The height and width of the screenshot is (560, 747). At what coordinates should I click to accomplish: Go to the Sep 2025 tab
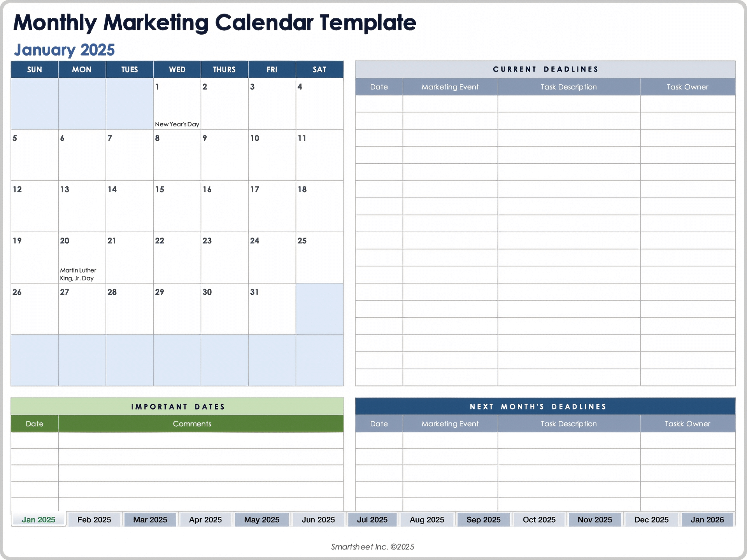pyautogui.click(x=483, y=520)
